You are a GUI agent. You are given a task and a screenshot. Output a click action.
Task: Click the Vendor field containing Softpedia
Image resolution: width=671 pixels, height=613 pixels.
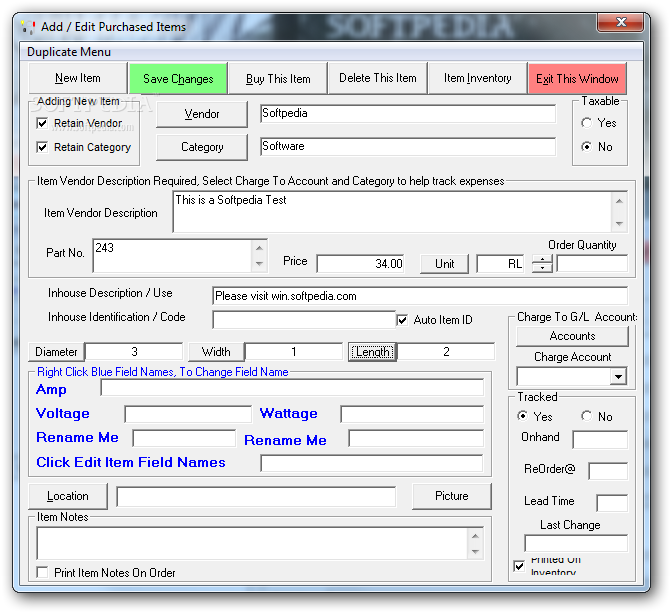[x=408, y=113]
